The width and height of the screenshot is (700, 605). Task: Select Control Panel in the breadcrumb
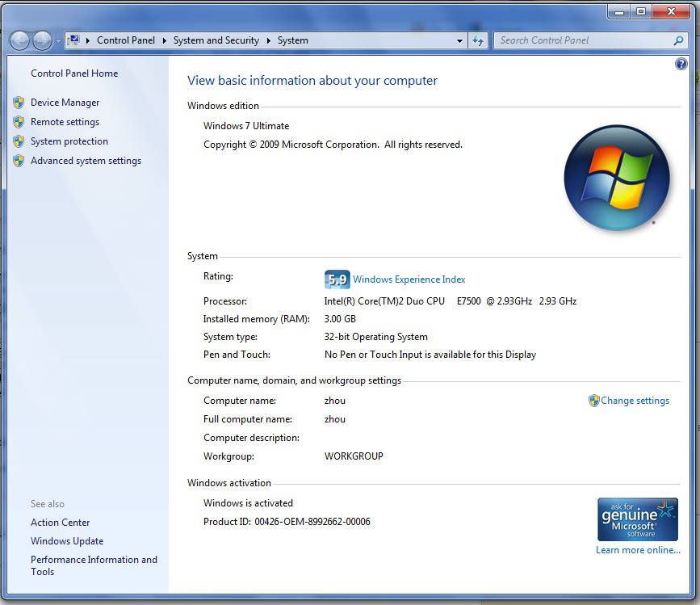pos(125,40)
